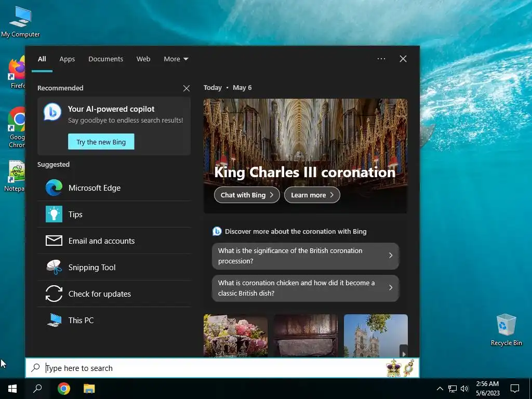Viewport: 532px width, 399px height.
Task: Open Email and accounts settings
Action: click(x=114, y=241)
